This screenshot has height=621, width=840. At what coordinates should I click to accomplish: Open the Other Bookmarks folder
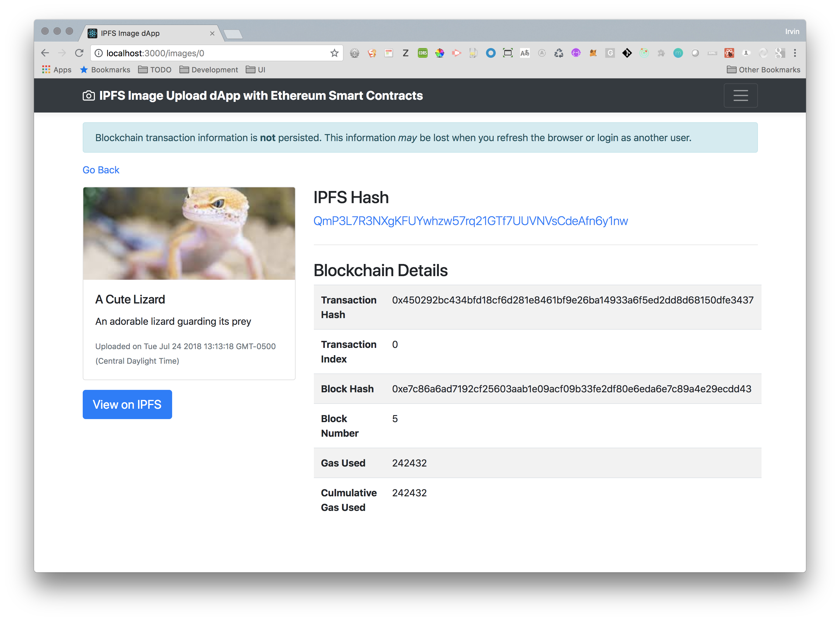tap(763, 70)
